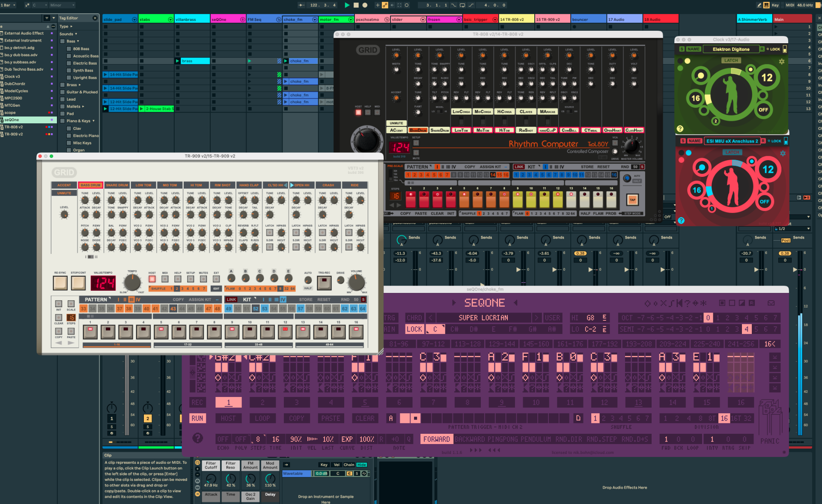The image size is (822, 504).
Task: Click the TR-909 TEMPO knob
Action: pos(132,283)
